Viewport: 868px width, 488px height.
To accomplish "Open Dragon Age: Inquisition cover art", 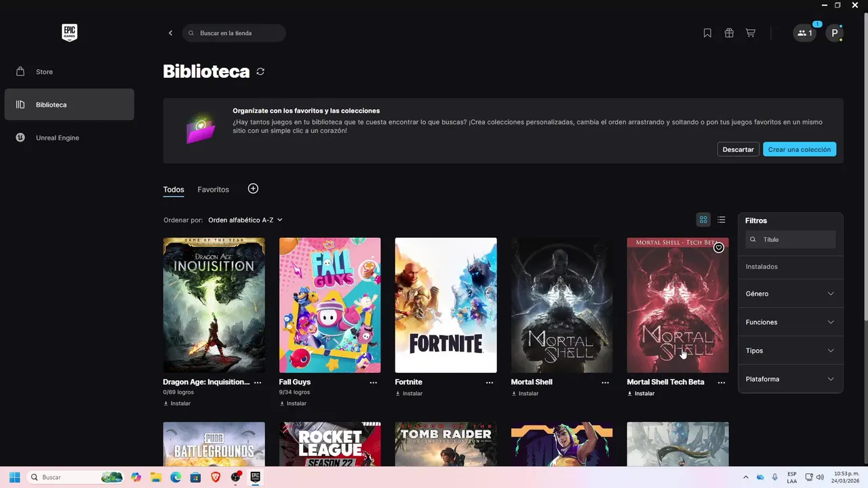I will [x=214, y=305].
